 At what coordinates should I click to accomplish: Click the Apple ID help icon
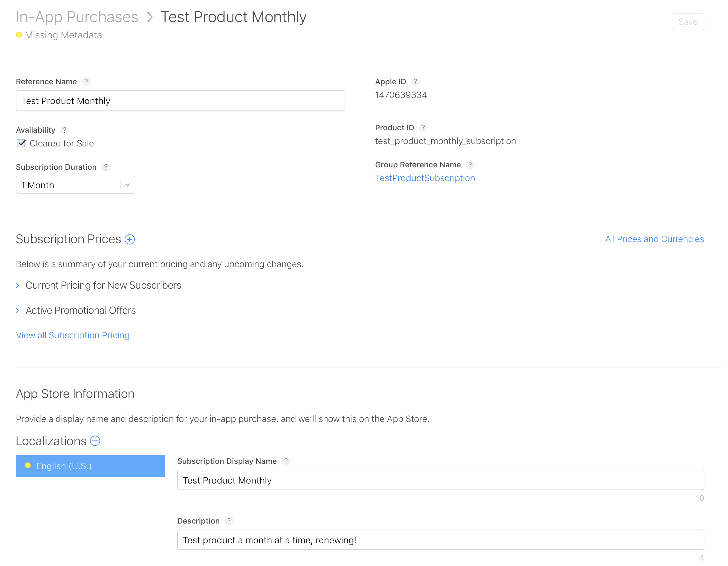[x=415, y=82]
